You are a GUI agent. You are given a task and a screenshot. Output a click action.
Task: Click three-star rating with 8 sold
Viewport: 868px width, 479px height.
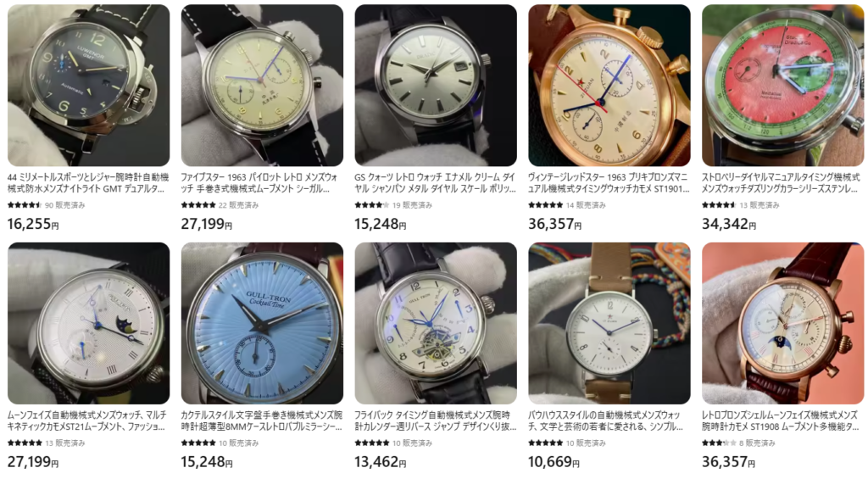pos(719,443)
